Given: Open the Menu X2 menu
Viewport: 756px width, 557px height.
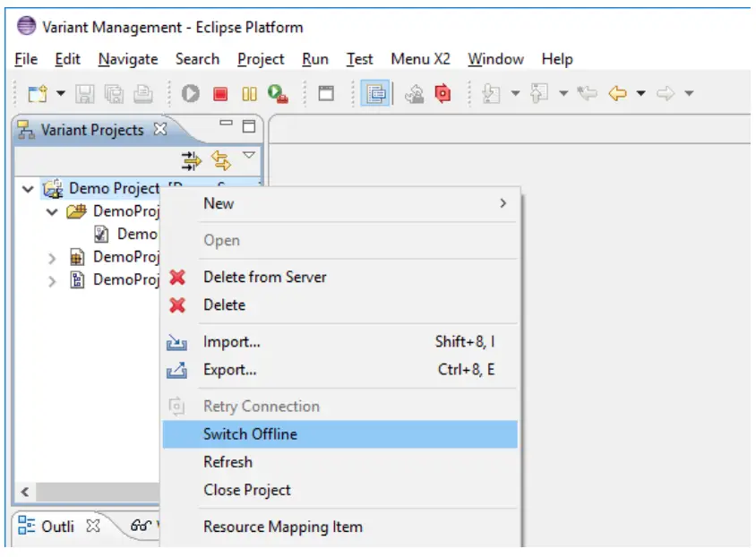Looking at the screenshot, I should point(420,59).
